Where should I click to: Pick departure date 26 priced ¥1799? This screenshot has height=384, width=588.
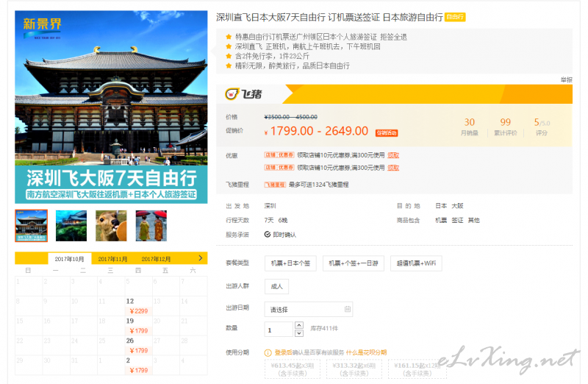[x=138, y=345]
